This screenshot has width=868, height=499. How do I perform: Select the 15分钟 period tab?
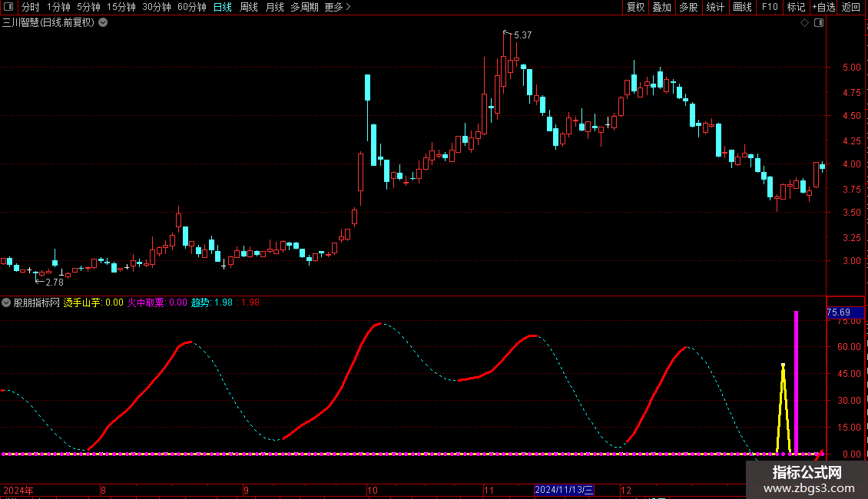pyautogui.click(x=121, y=7)
